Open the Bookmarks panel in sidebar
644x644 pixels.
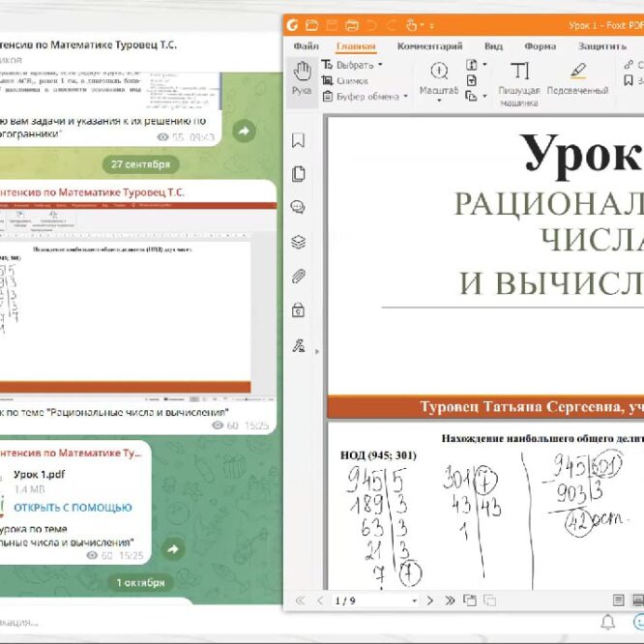pyautogui.click(x=298, y=140)
